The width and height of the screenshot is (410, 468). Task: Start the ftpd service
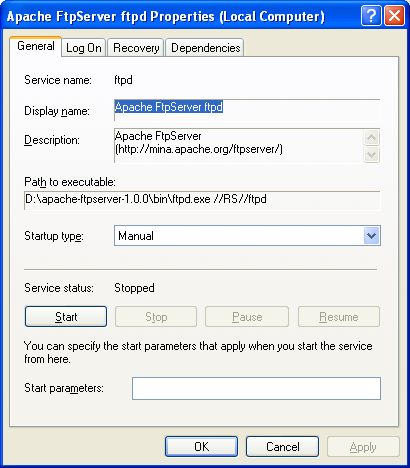[66, 317]
